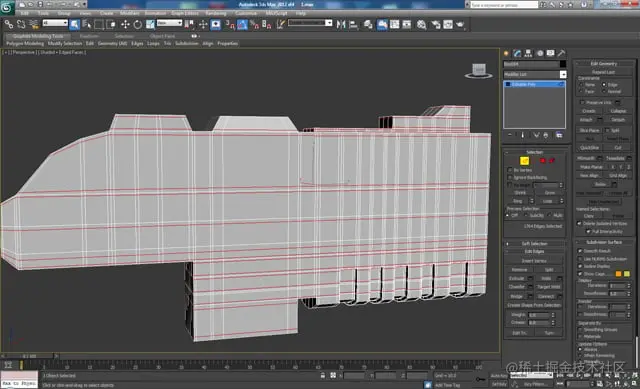Enable the By Vertex checkbox
This screenshot has height=389, width=640.
pyautogui.click(x=510, y=170)
